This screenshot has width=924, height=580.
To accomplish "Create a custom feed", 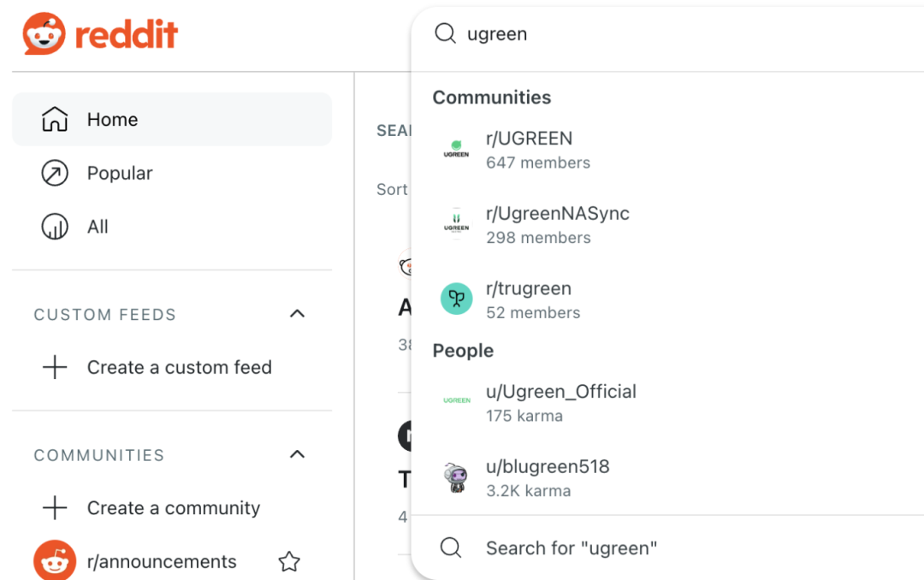I will [179, 368].
